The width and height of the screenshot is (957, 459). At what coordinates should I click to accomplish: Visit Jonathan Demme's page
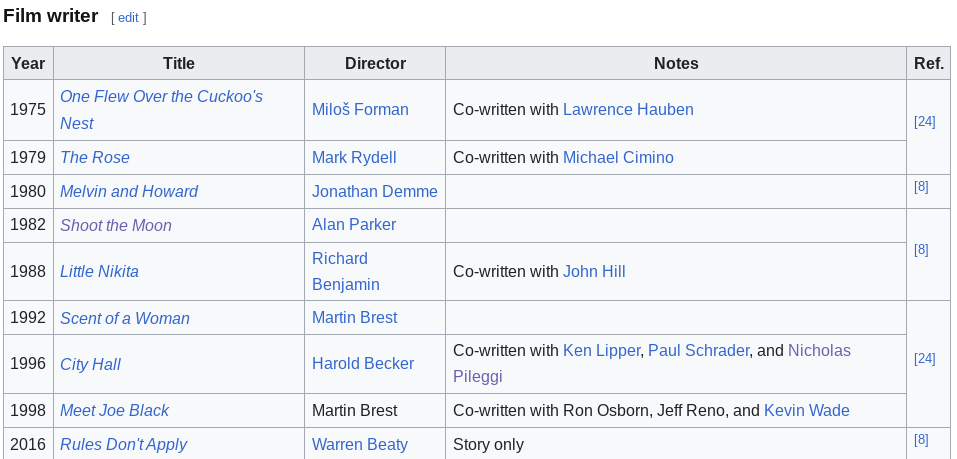pos(375,192)
